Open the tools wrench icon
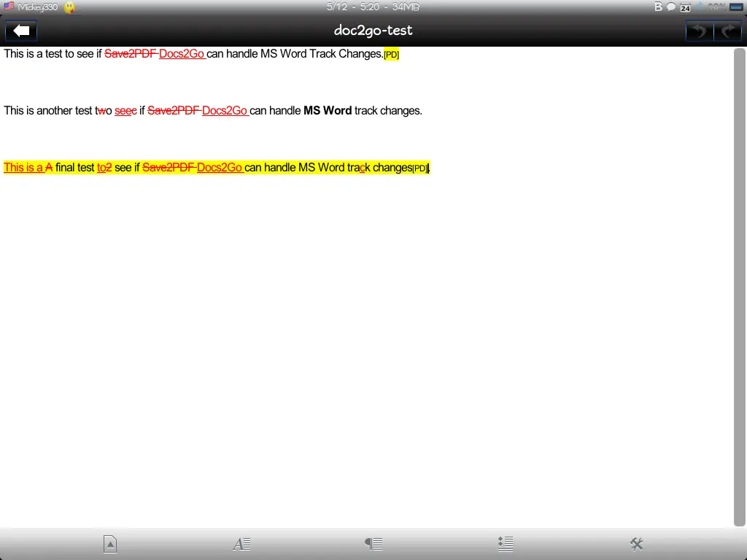 tap(636, 544)
